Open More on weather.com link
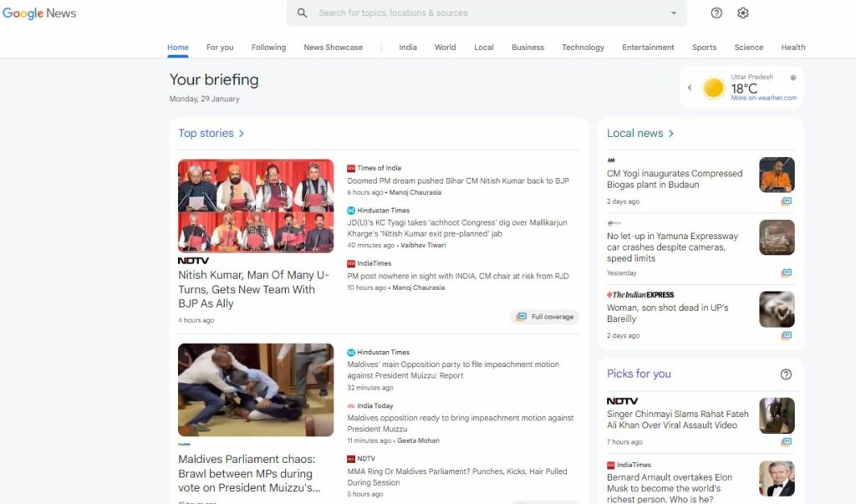 764,98
